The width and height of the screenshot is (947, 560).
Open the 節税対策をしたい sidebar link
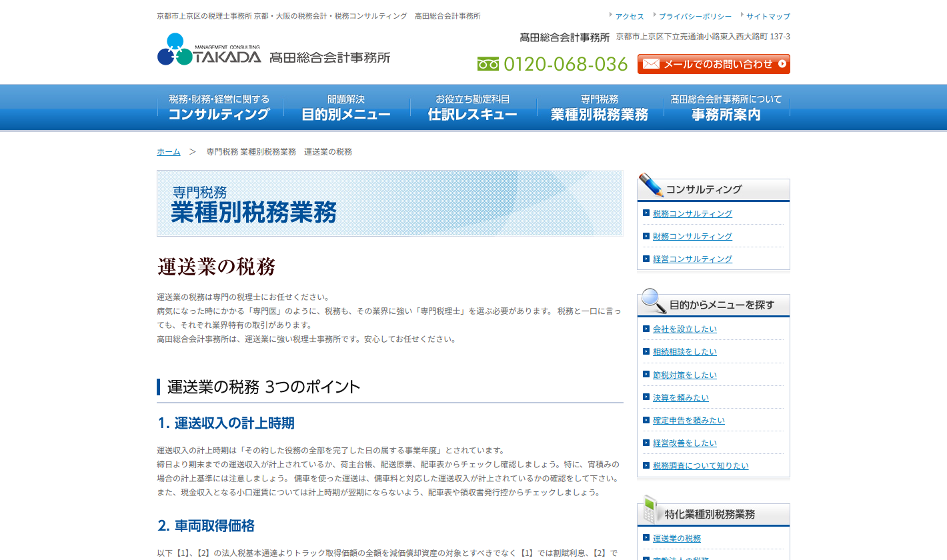point(685,375)
